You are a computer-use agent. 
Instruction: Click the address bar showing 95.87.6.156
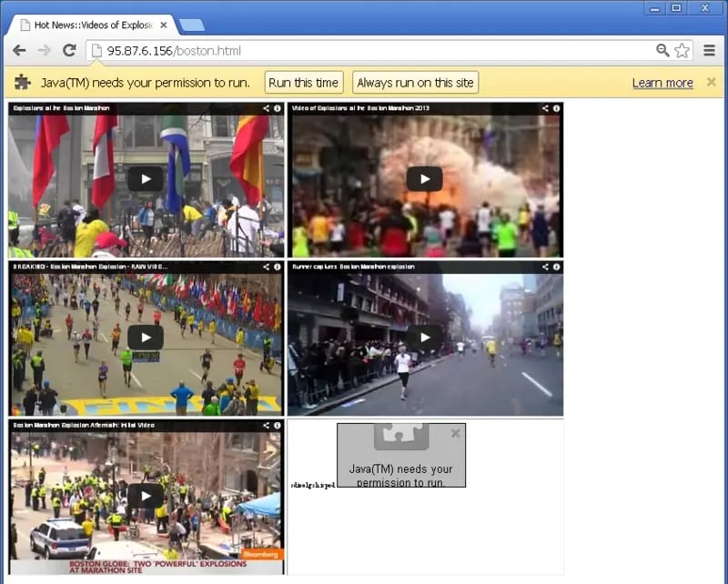(x=364, y=51)
